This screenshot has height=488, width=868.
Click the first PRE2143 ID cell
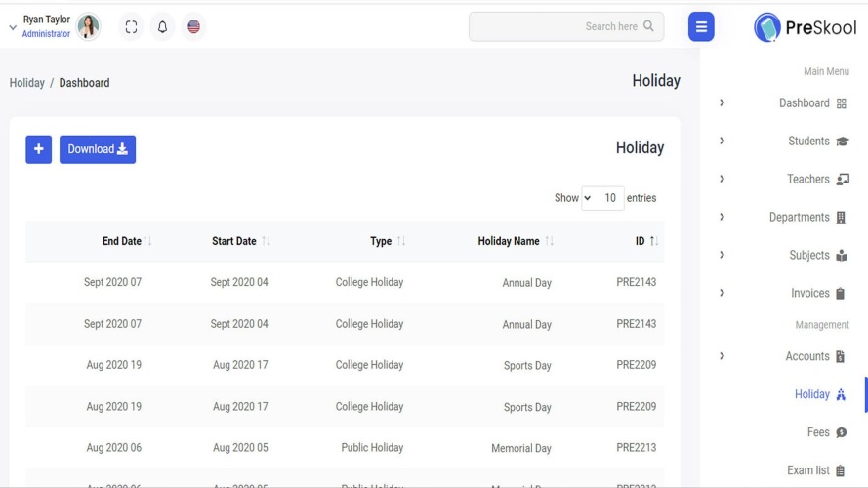tap(636, 282)
